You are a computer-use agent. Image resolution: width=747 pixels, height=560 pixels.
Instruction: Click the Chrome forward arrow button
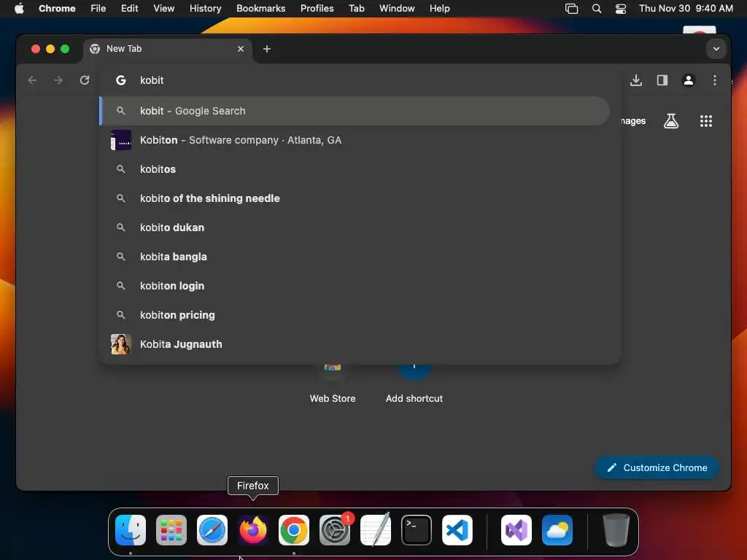coord(58,80)
